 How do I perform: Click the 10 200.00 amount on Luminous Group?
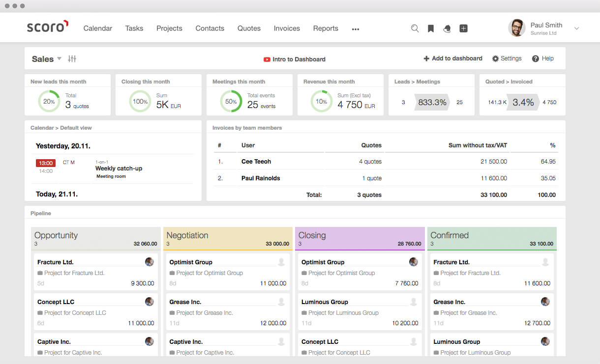405,323
